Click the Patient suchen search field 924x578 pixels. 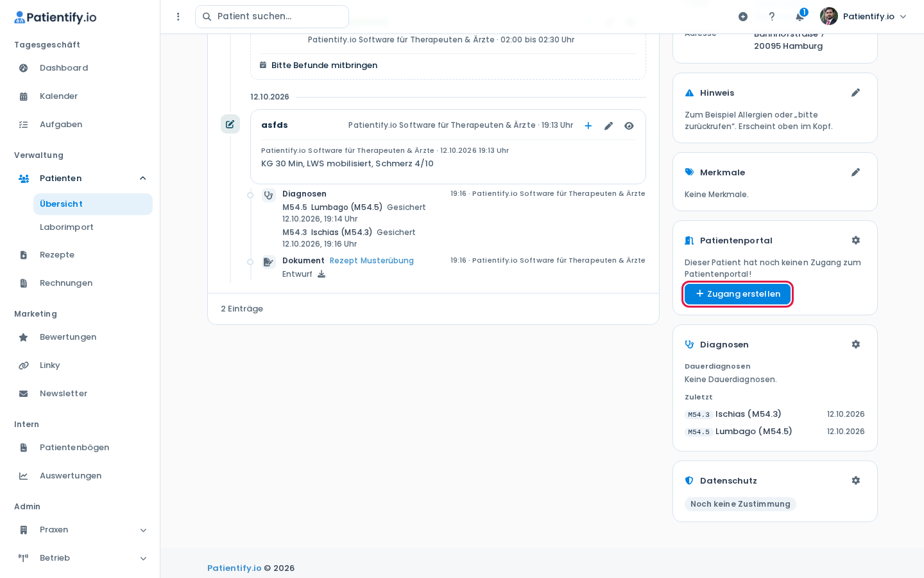pyautogui.click(x=272, y=17)
